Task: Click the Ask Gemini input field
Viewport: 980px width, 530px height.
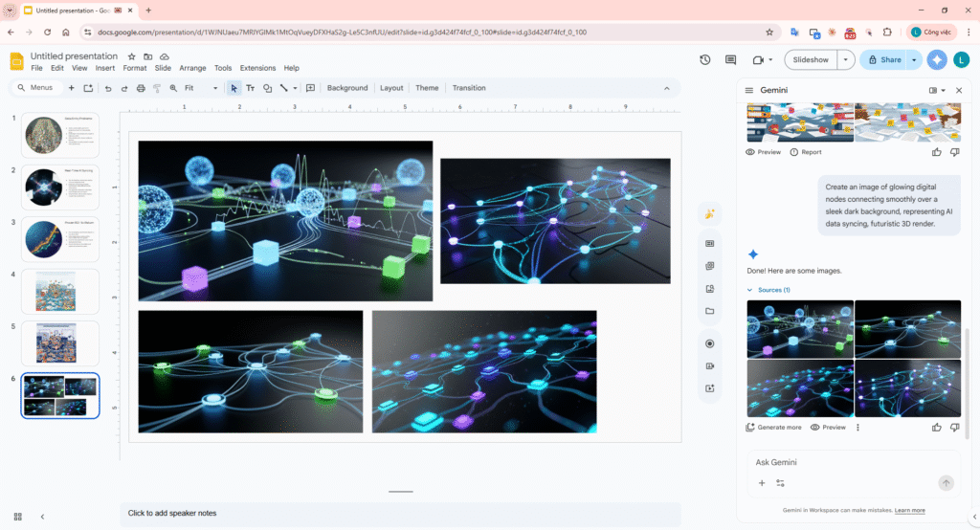Action: [842, 462]
